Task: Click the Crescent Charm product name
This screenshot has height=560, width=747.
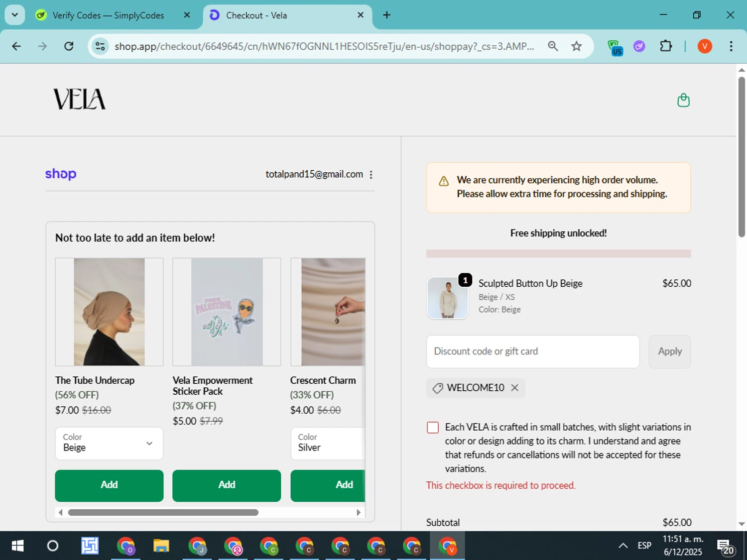Action: pos(323,380)
